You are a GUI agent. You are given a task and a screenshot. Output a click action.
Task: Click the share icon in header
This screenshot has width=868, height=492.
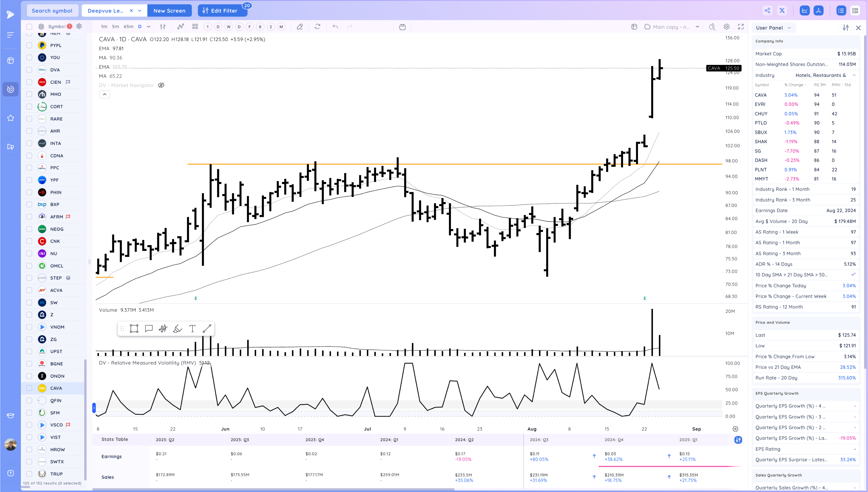(767, 10)
